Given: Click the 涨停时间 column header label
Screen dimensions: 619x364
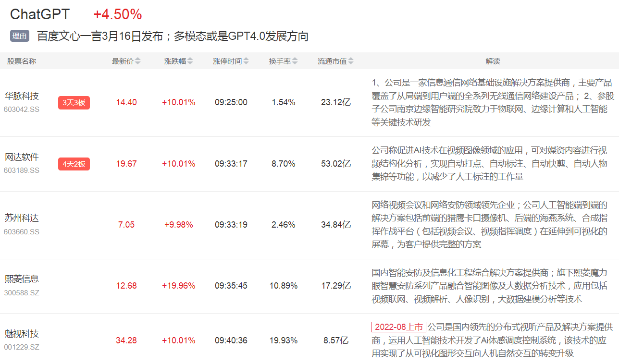Looking at the screenshot, I should pos(228,61).
